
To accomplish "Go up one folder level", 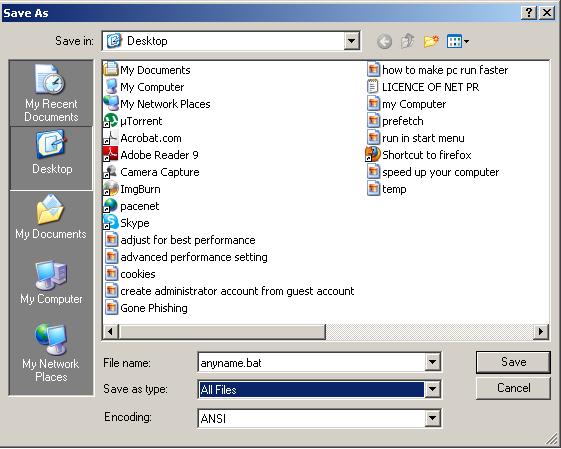I will 408,41.
